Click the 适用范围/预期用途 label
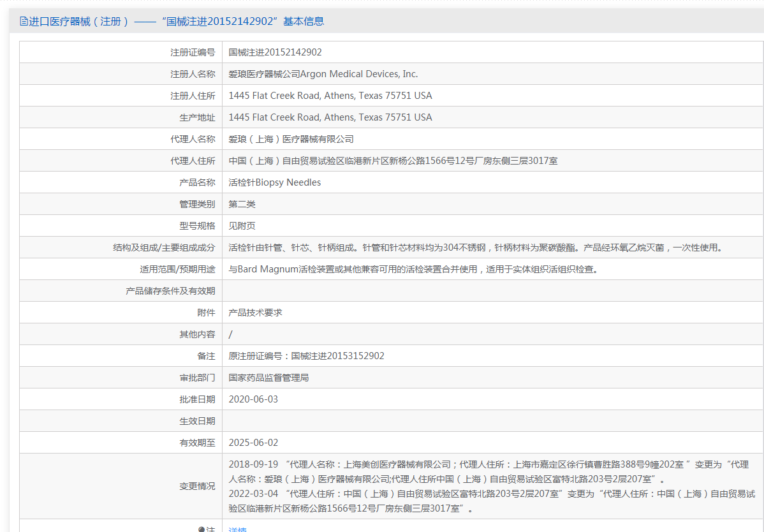The width and height of the screenshot is (764, 532). pyautogui.click(x=177, y=269)
